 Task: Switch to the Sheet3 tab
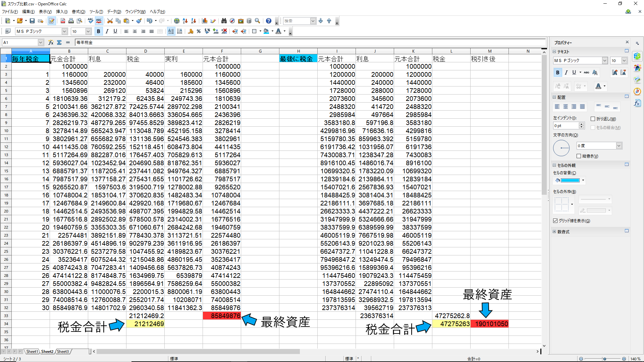[63, 352]
